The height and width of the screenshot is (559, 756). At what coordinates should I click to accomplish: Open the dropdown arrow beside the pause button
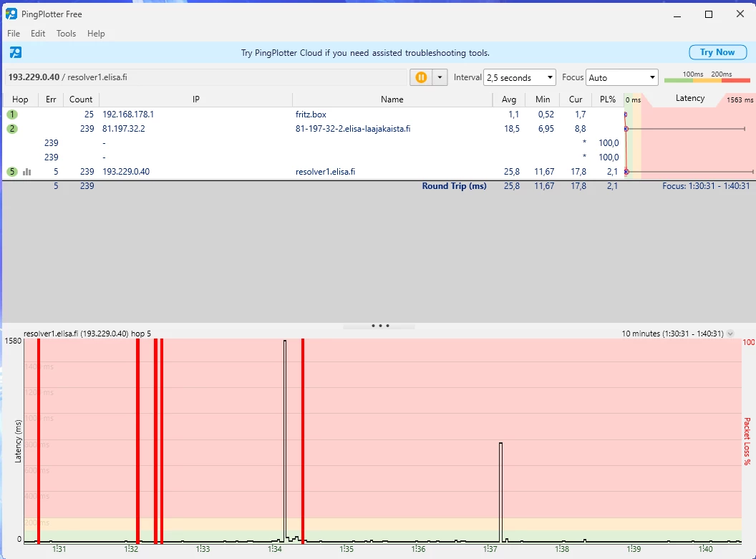point(440,77)
